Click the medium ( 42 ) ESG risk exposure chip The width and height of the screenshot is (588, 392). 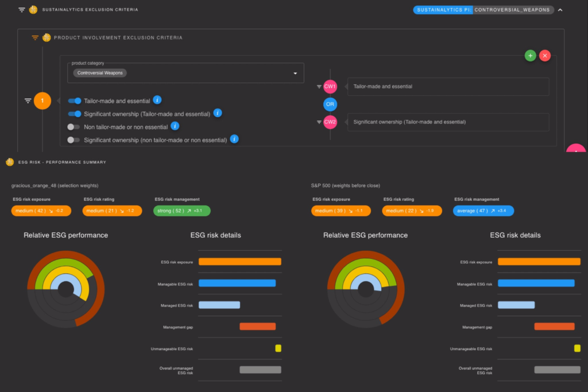[x=41, y=211]
